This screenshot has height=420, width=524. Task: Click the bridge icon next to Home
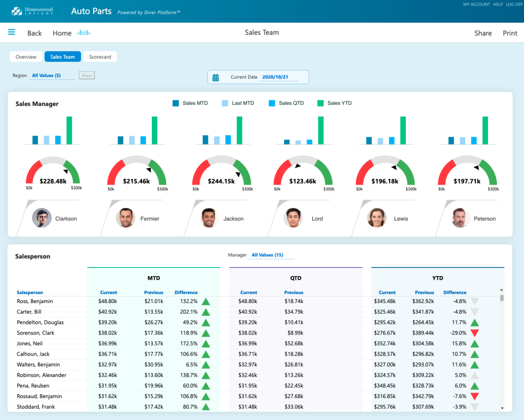pyautogui.click(x=83, y=32)
